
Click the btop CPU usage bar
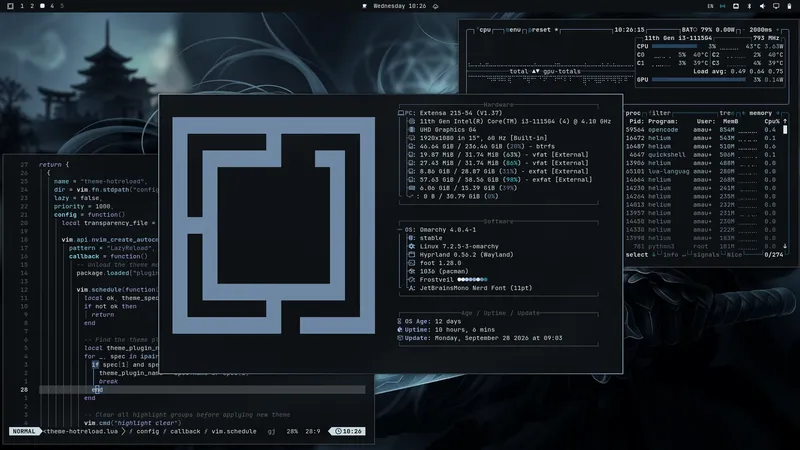(x=674, y=46)
